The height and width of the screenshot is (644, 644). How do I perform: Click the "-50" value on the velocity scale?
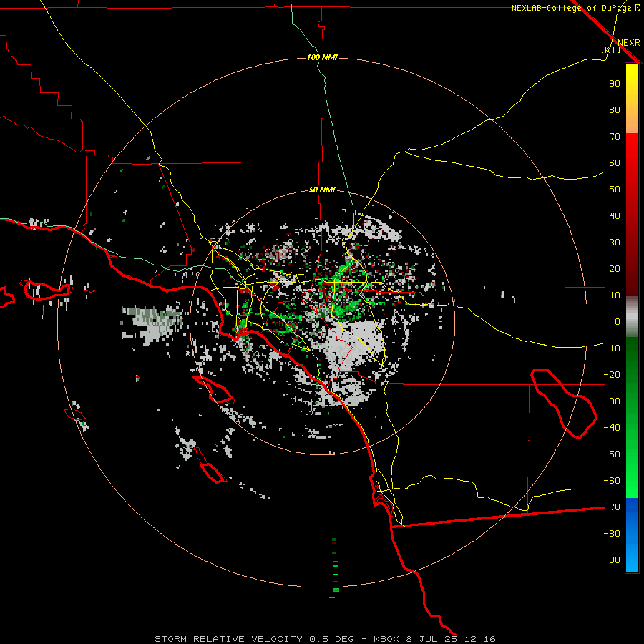point(612,454)
